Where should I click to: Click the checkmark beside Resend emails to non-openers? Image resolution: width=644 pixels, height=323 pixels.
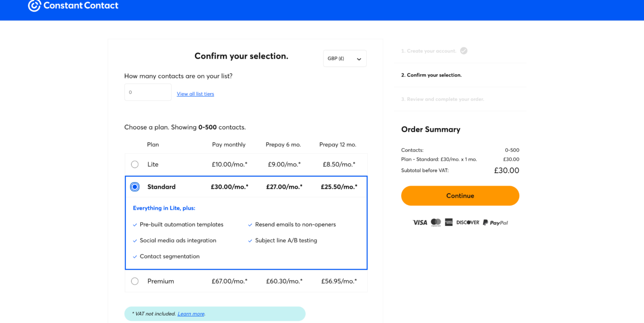250,224
